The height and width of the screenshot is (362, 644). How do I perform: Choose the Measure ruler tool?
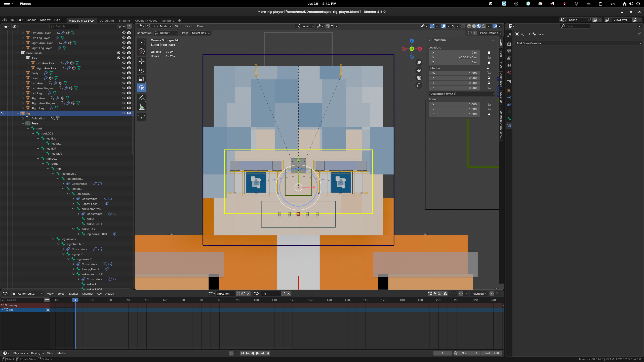[x=142, y=107]
